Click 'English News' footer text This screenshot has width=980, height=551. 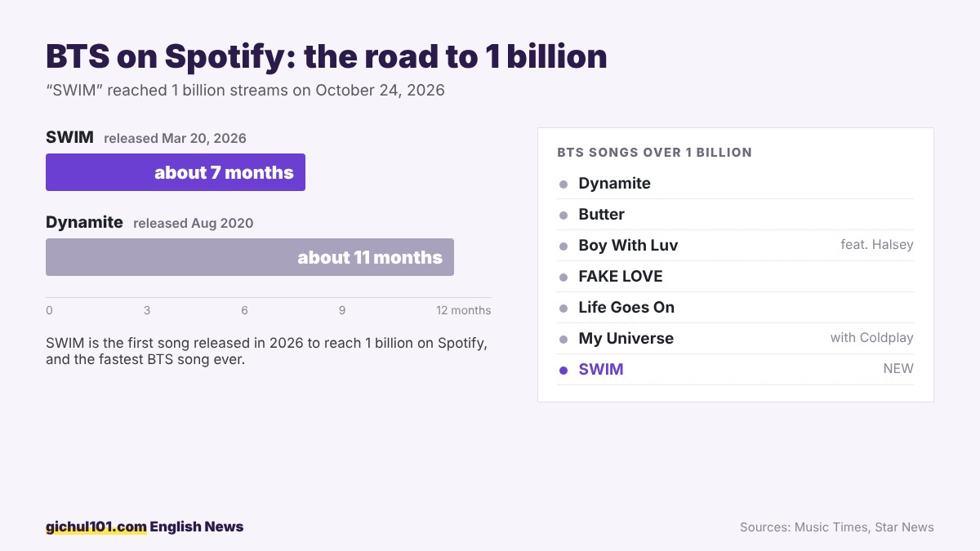pos(197,527)
